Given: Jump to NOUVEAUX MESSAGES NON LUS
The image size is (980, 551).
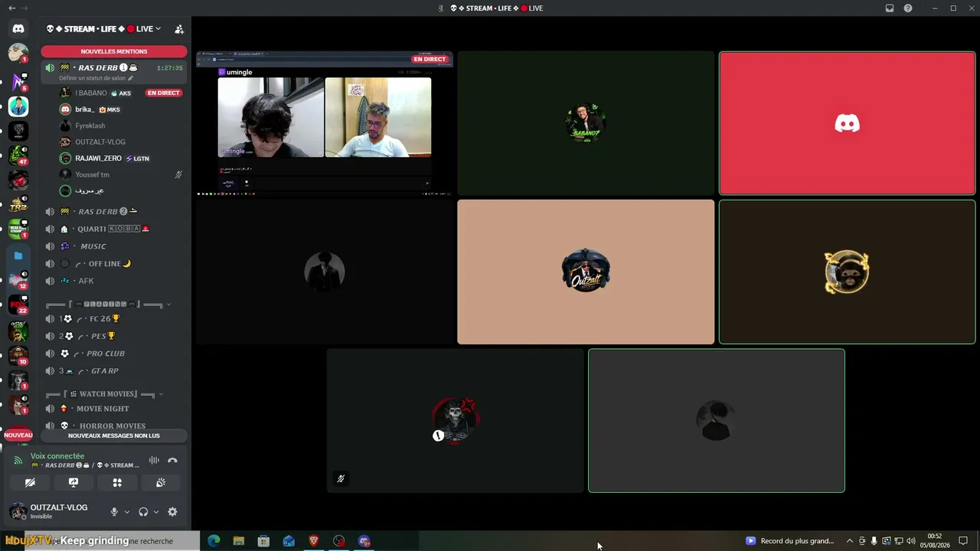Looking at the screenshot, I should point(114,435).
